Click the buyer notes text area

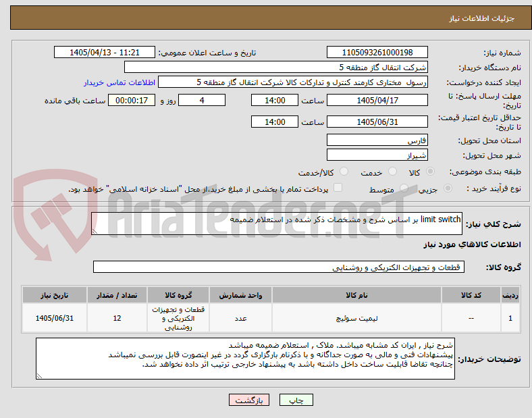point(245,359)
